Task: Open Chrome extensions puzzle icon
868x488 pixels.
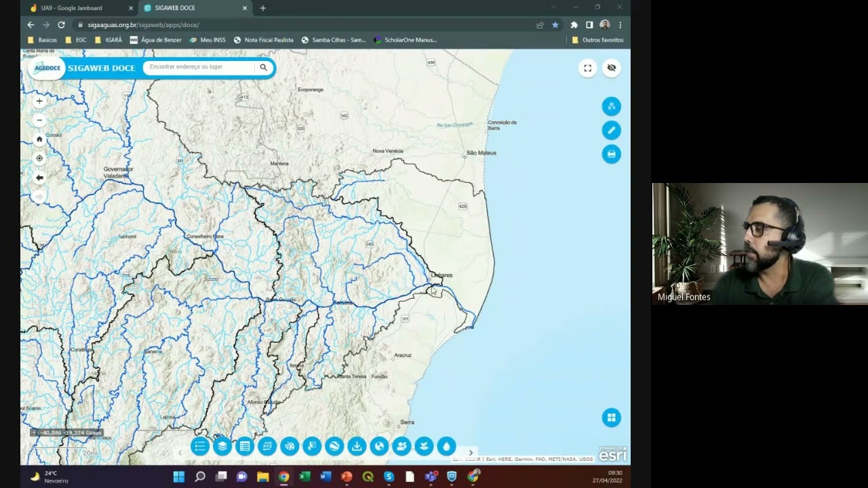Action: [574, 25]
